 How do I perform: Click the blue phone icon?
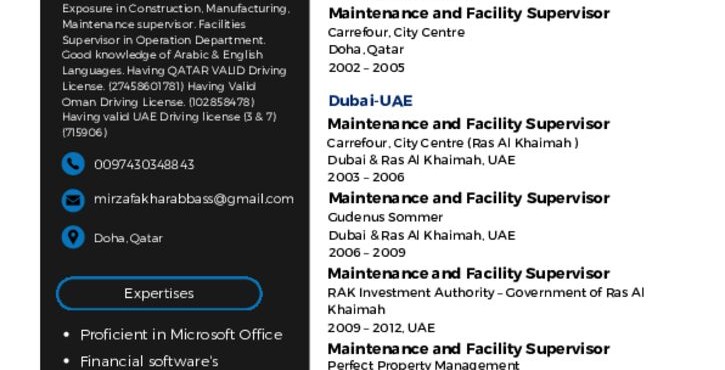click(x=73, y=164)
